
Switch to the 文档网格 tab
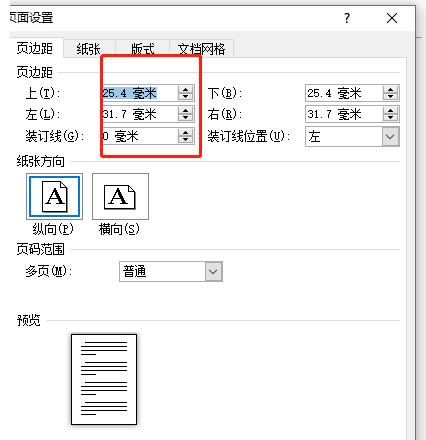pos(201,49)
